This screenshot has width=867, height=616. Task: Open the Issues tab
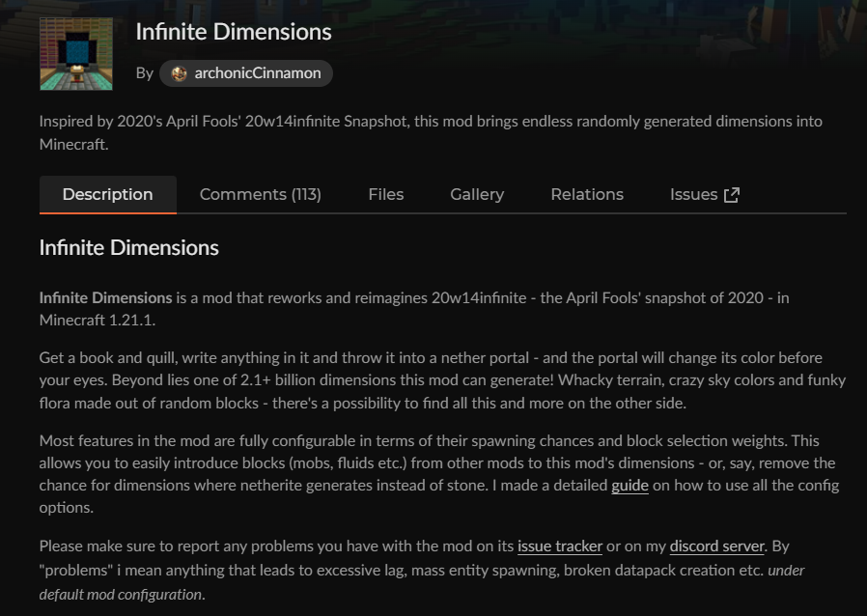pyautogui.click(x=705, y=195)
